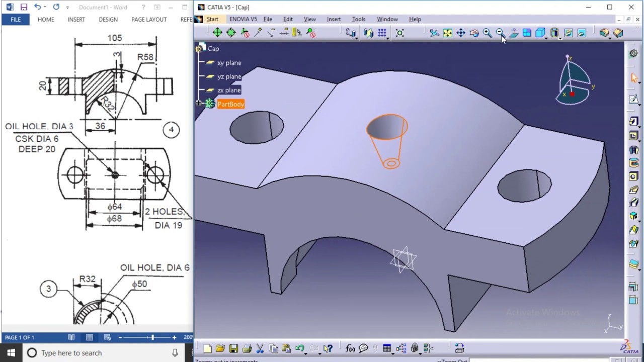644x362 pixels.
Task: Click the Save icon in Word title bar
Action: (24, 7)
